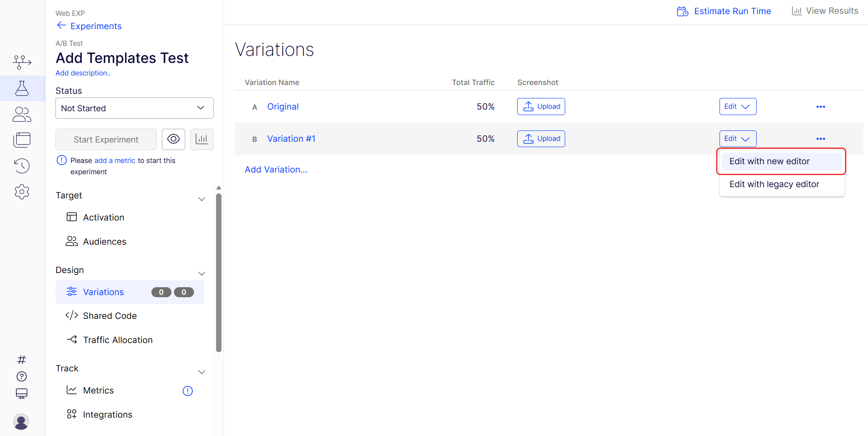Open Traffic Allocation in Design section
Screen dimensions: 868x436
pyautogui.click(x=118, y=340)
